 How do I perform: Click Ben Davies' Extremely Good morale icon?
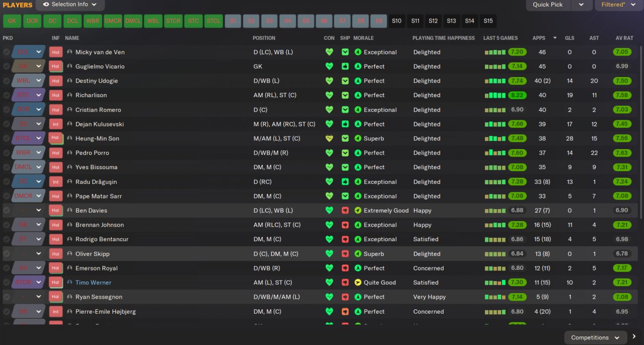[358, 211]
